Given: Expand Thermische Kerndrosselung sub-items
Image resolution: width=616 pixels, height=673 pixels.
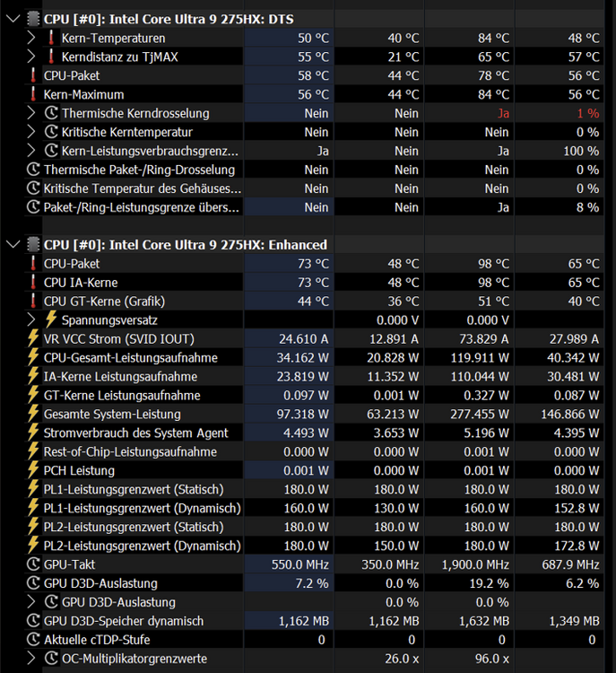Looking at the screenshot, I should click(31, 113).
